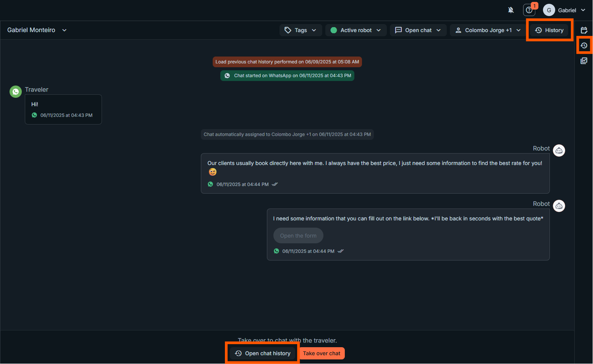Click the Chat started on WhatsApp notice
This screenshot has width=593, height=364.
[287, 76]
